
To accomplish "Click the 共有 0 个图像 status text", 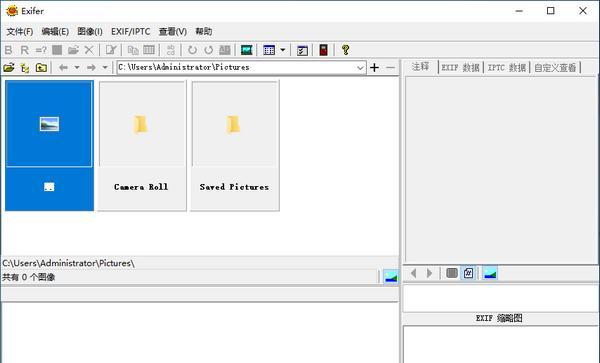I will click(x=29, y=277).
